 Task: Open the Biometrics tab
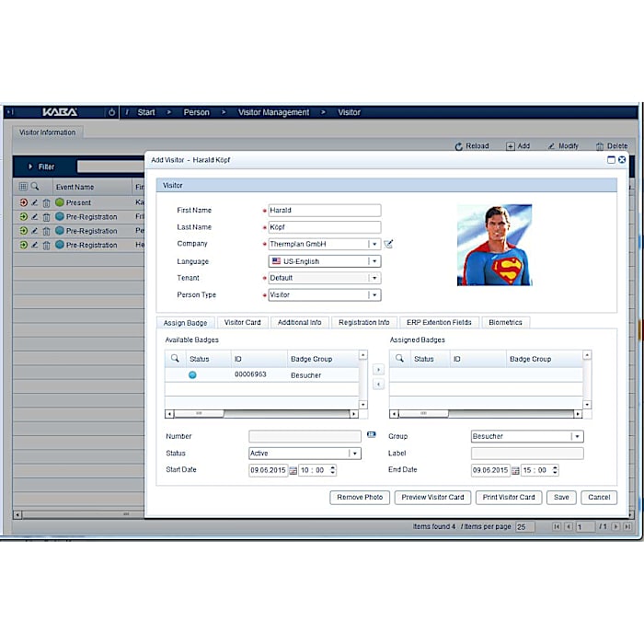click(505, 323)
